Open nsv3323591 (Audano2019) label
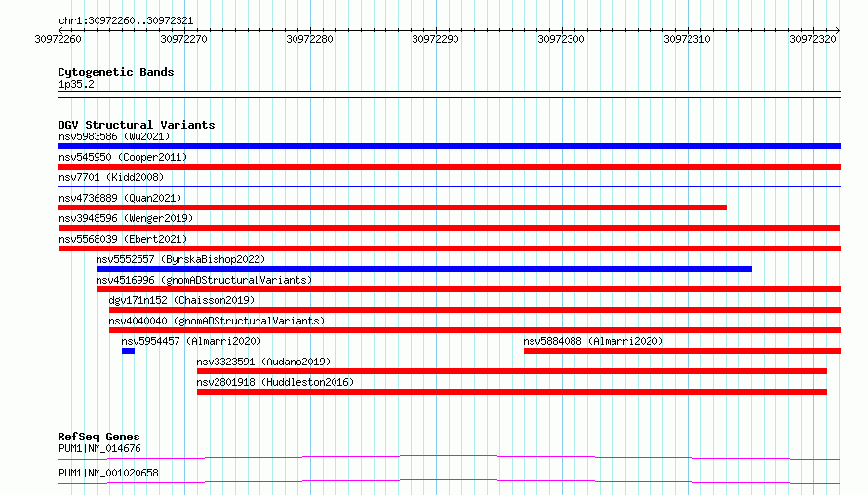The image size is (868, 495). (x=263, y=362)
